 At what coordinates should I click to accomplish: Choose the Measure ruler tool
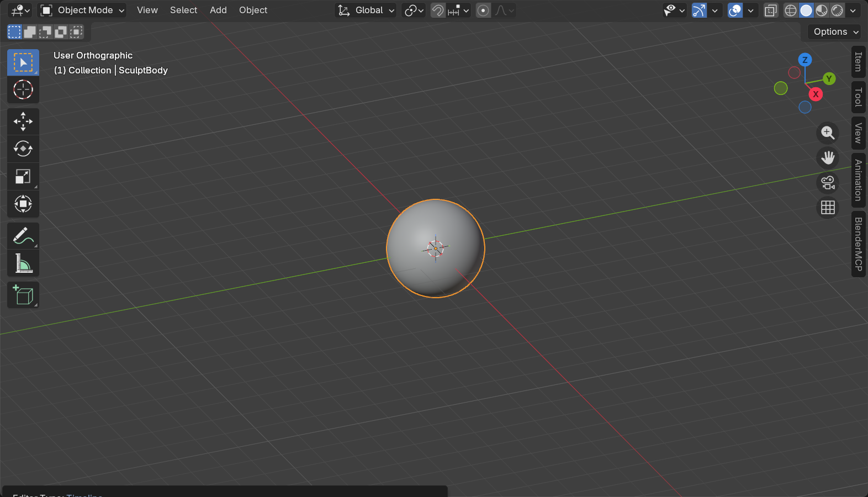23,263
